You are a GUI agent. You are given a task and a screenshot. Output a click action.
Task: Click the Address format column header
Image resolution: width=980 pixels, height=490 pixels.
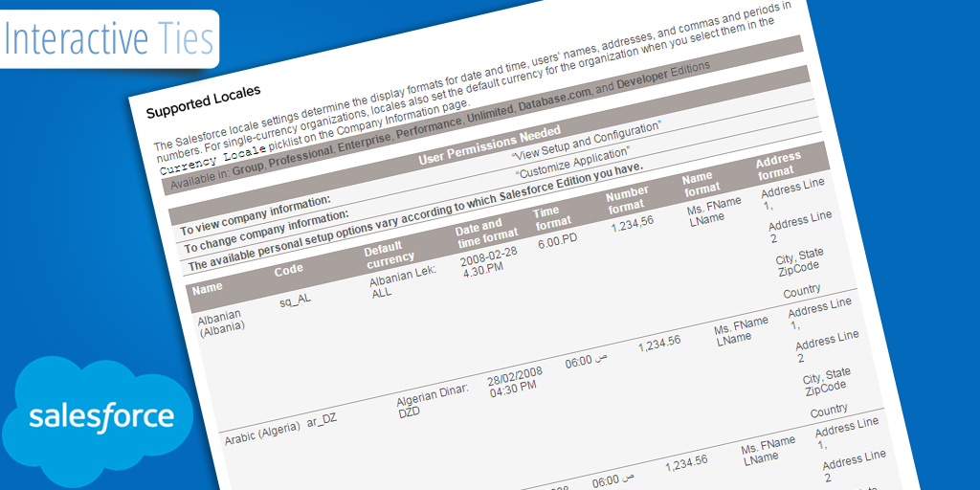click(775, 165)
